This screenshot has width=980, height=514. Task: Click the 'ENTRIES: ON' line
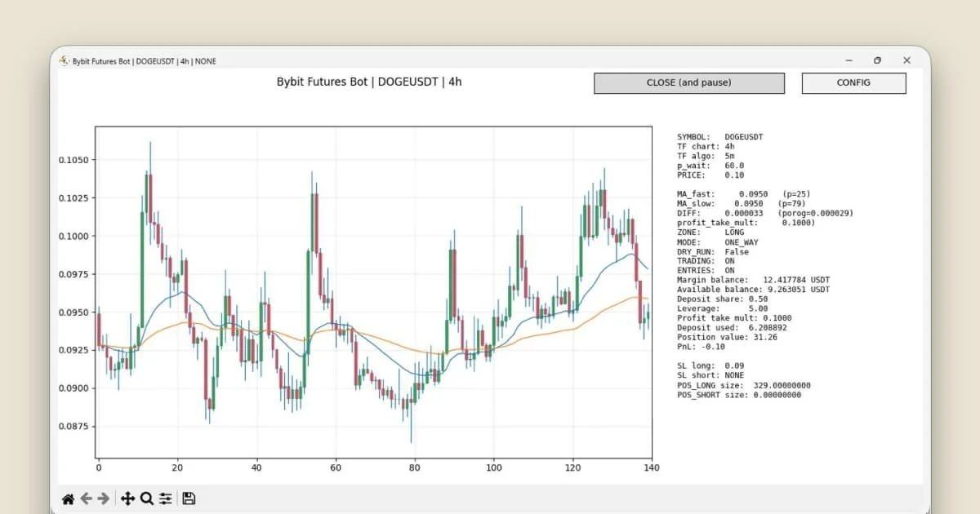706,271
